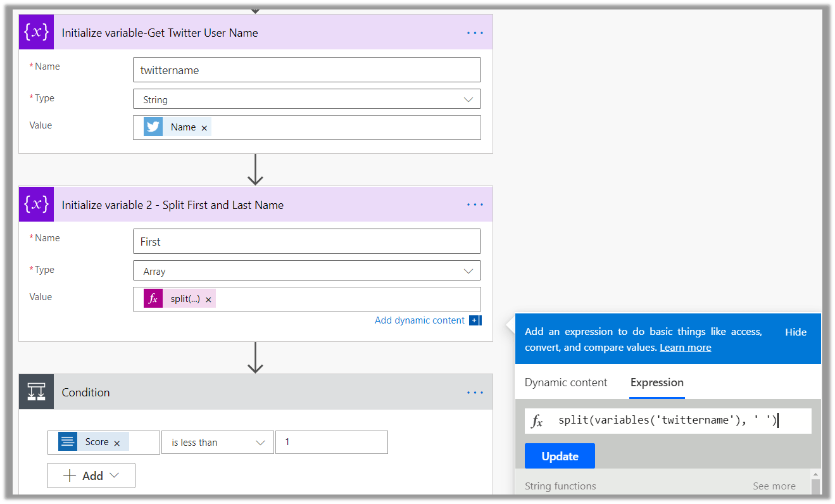Select the Expression tab
This screenshot has width=835, height=504.
[x=656, y=382]
